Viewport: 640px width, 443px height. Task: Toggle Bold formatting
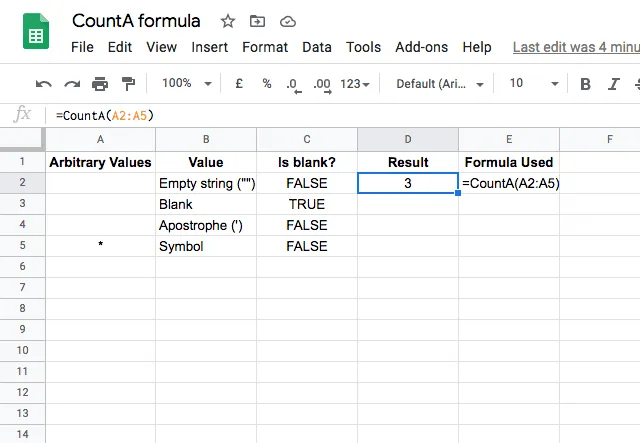(x=585, y=84)
